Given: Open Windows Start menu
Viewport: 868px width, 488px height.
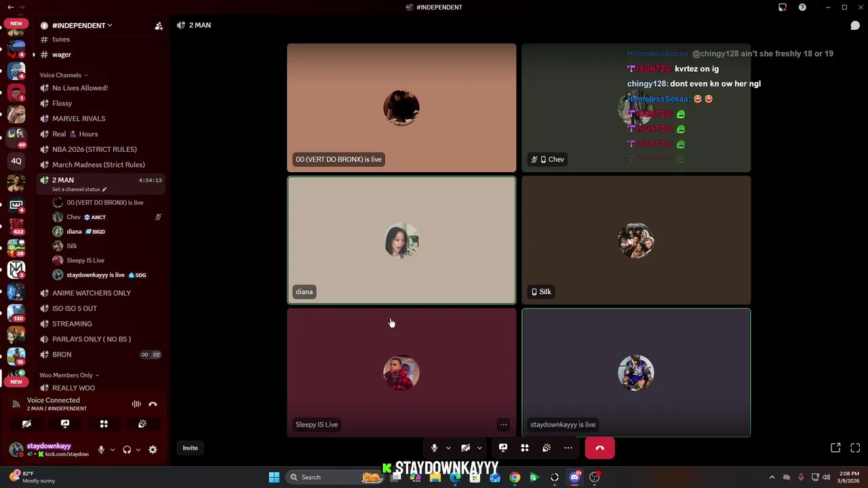Looking at the screenshot, I should 274,477.
